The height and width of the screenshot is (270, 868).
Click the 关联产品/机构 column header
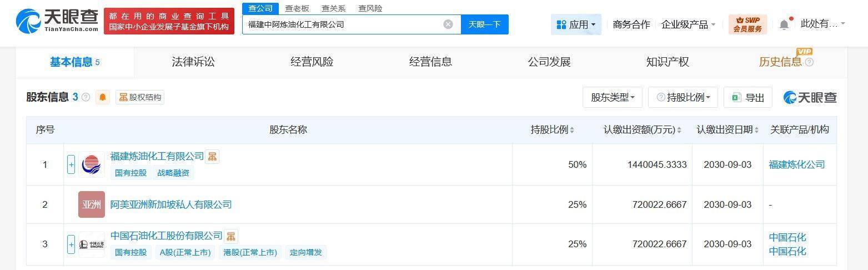pyautogui.click(x=800, y=130)
